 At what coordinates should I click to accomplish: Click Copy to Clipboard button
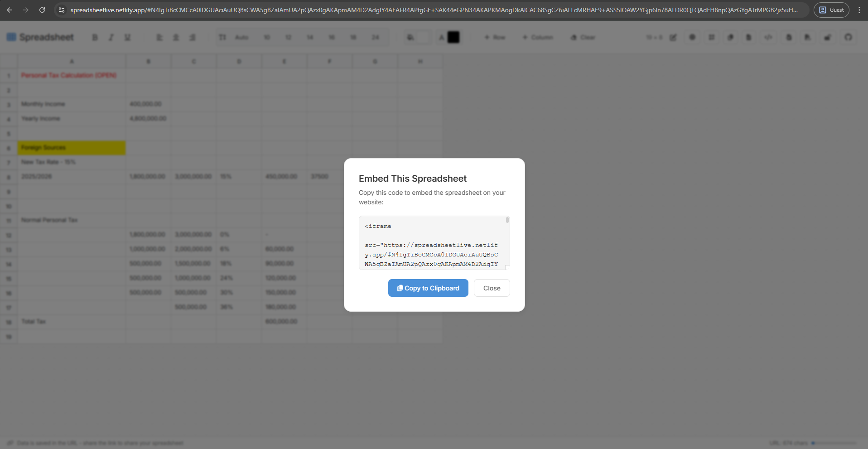pos(428,288)
